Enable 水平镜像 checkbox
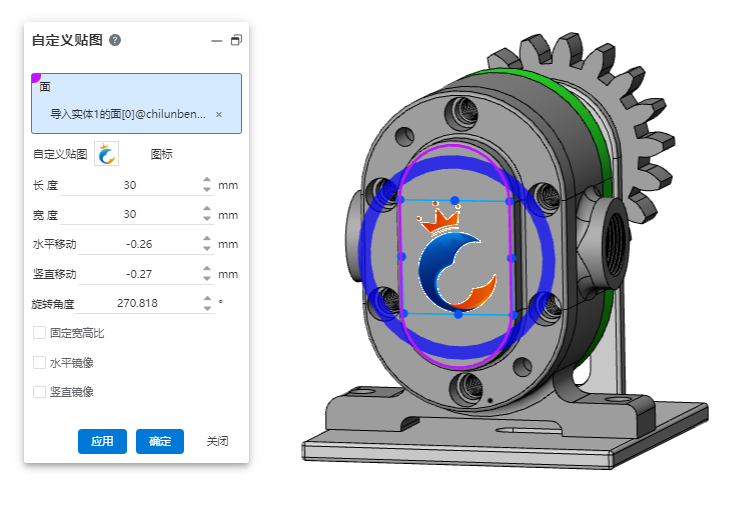 [39, 362]
